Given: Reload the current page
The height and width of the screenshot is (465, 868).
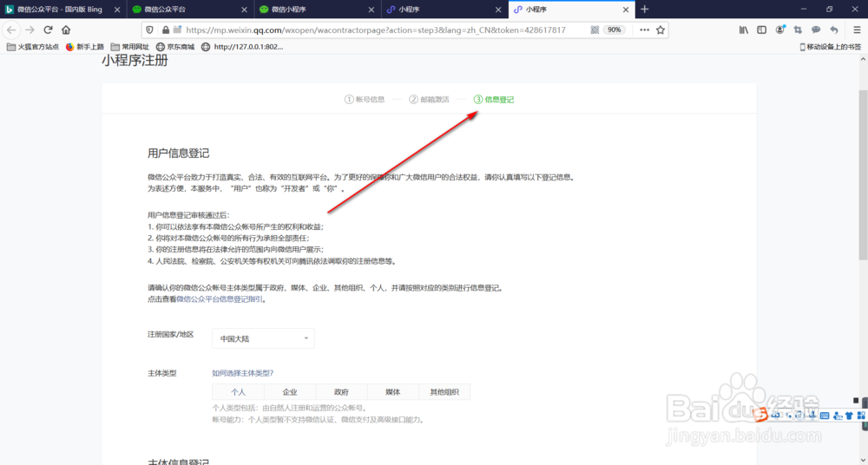Looking at the screenshot, I should pyautogui.click(x=48, y=29).
